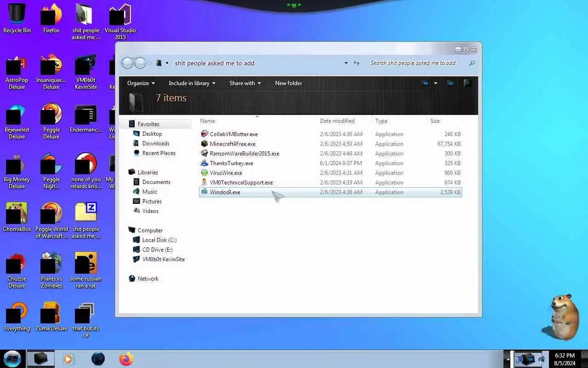Select Libraries in the navigation pane

(x=147, y=172)
